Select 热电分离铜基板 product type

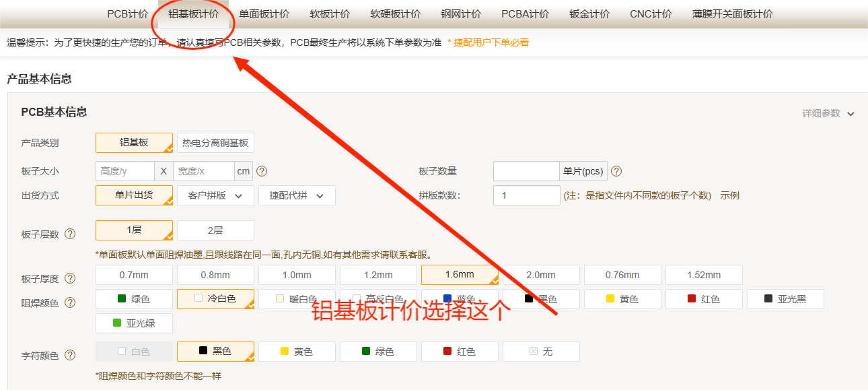(215, 143)
